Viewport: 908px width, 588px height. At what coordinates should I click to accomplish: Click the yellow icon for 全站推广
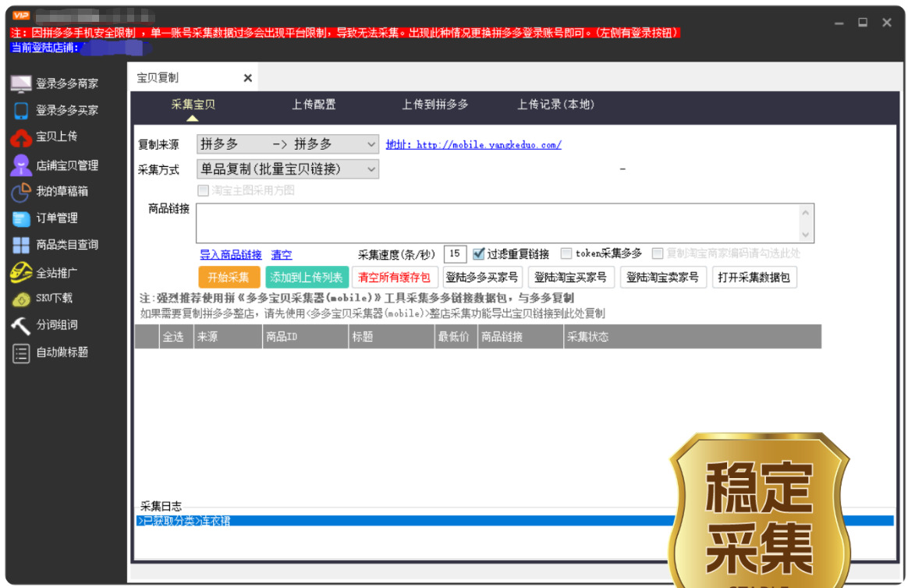tap(21, 272)
